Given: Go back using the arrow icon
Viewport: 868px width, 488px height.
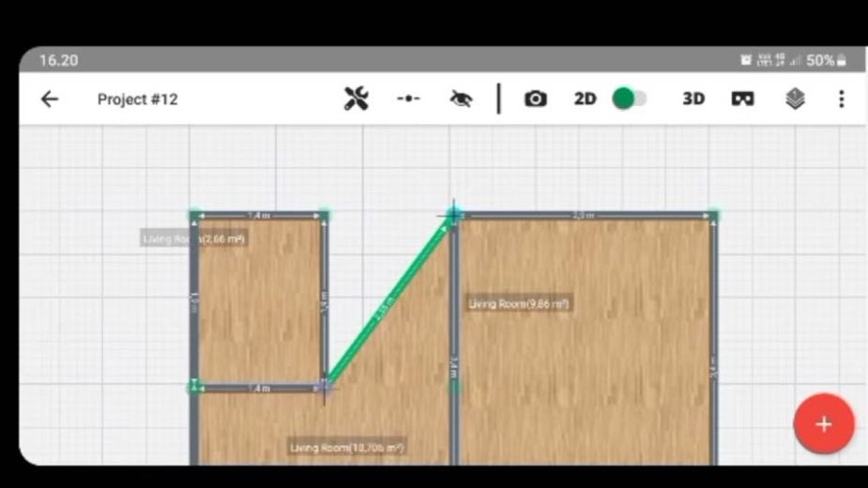Looking at the screenshot, I should click(50, 99).
